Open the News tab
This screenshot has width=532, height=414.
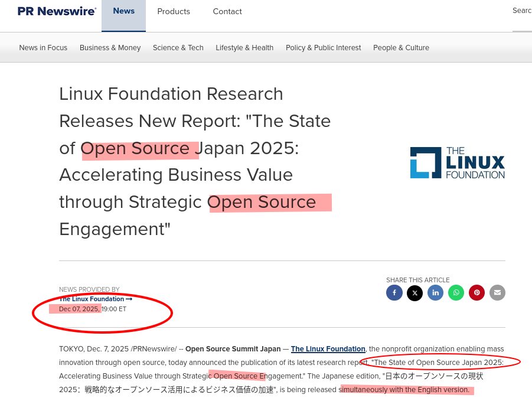(x=123, y=11)
